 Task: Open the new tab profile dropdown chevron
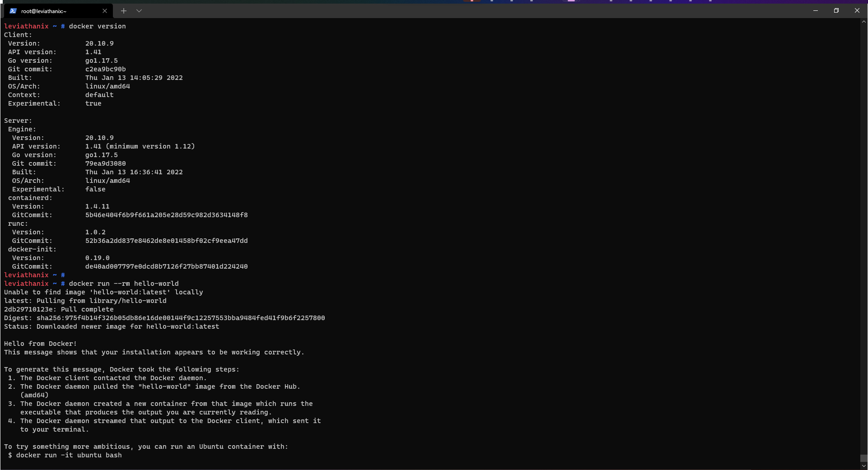point(139,10)
